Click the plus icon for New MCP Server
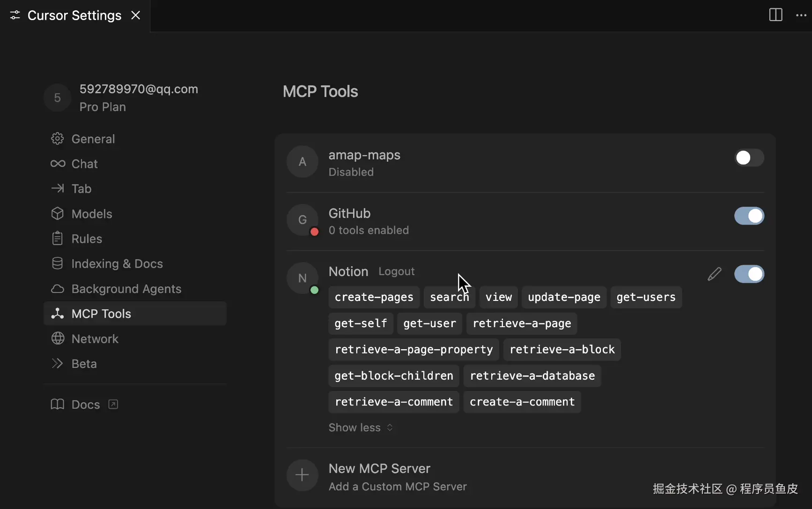The height and width of the screenshot is (509, 812). click(302, 475)
